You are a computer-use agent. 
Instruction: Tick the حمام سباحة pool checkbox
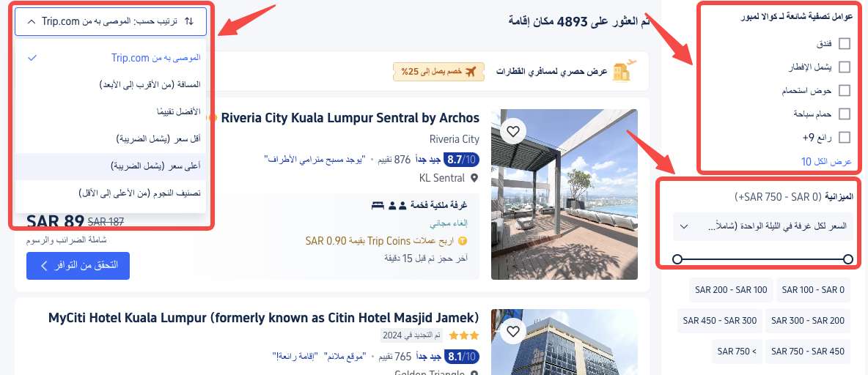pos(845,114)
